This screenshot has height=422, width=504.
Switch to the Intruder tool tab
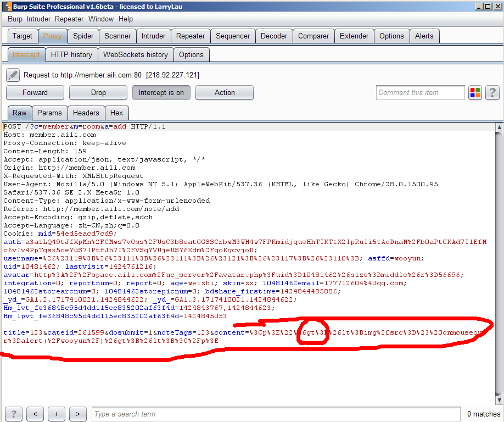153,36
